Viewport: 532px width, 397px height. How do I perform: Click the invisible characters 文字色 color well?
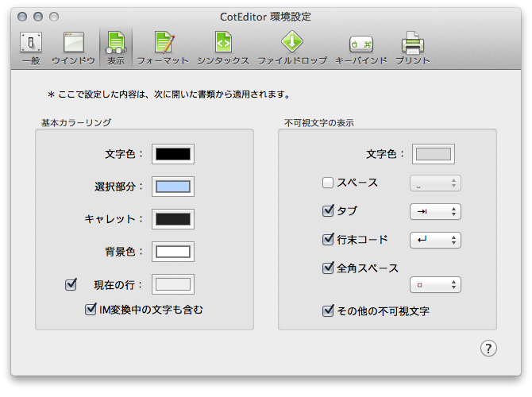click(433, 154)
